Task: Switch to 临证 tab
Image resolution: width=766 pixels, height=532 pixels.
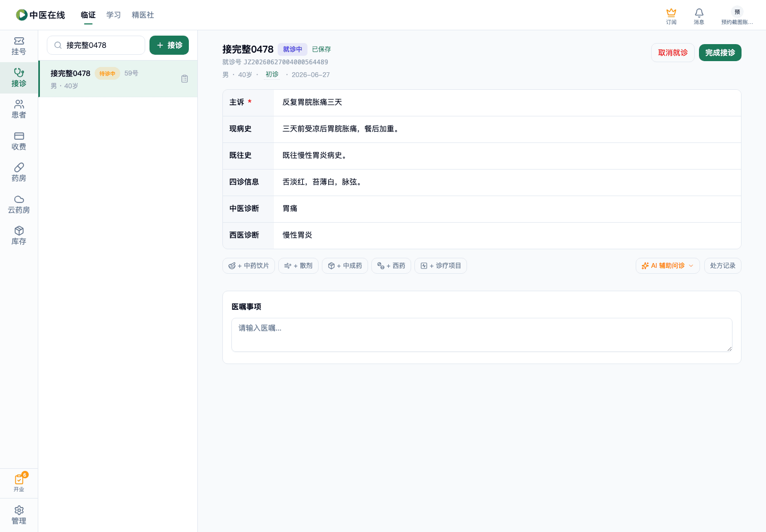Action: 88,15
